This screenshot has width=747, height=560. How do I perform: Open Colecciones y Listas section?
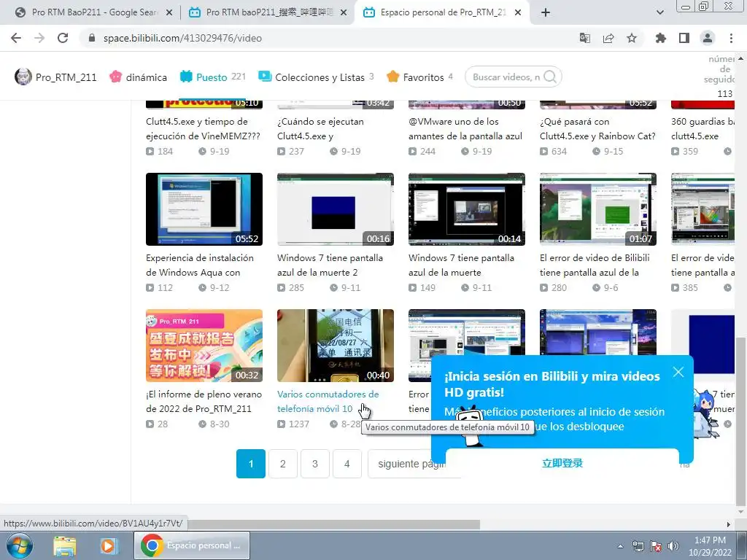(x=316, y=77)
